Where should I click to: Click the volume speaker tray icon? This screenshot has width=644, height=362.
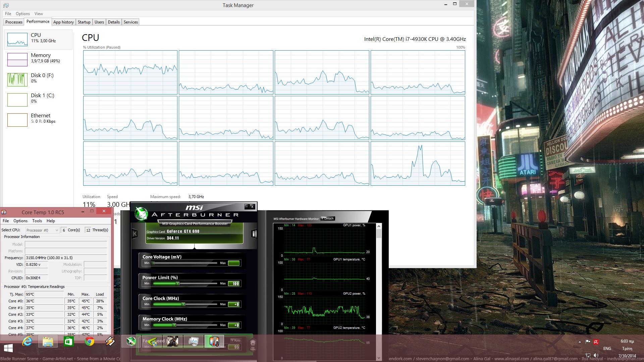pyautogui.click(x=596, y=355)
